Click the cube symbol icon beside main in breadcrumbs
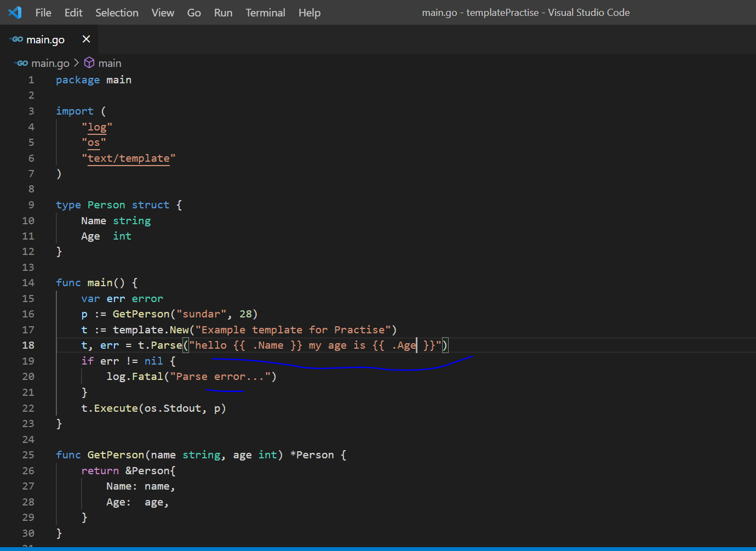The width and height of the screenshot is (756, 551). tap(89, 63)
